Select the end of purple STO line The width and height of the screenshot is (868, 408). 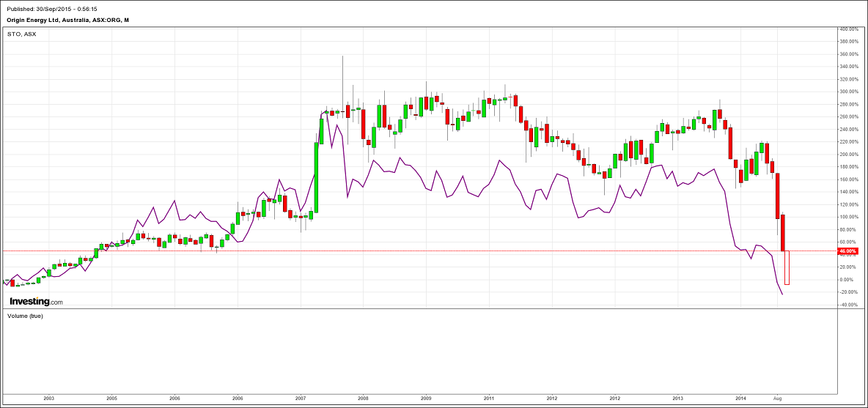click(x=782, y=294)
